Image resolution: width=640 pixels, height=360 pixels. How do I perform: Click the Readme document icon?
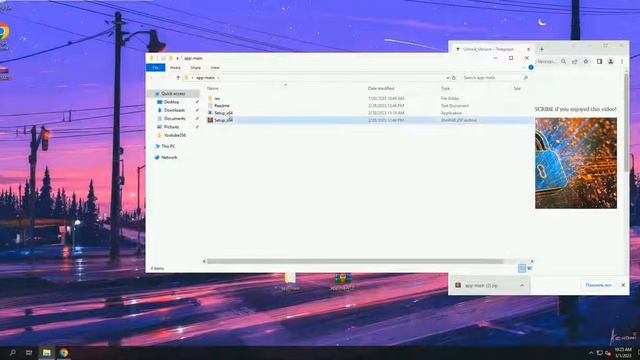(x=210, y=106)
